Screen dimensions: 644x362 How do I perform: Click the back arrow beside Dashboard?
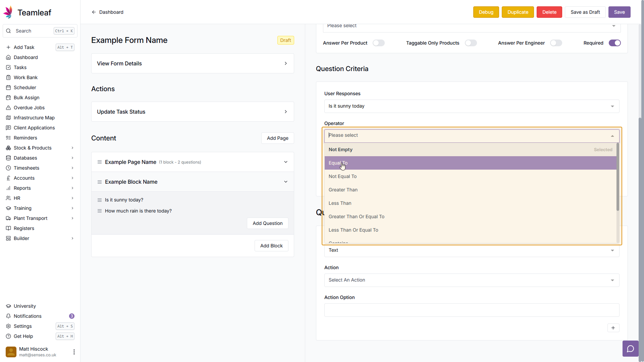94,12
